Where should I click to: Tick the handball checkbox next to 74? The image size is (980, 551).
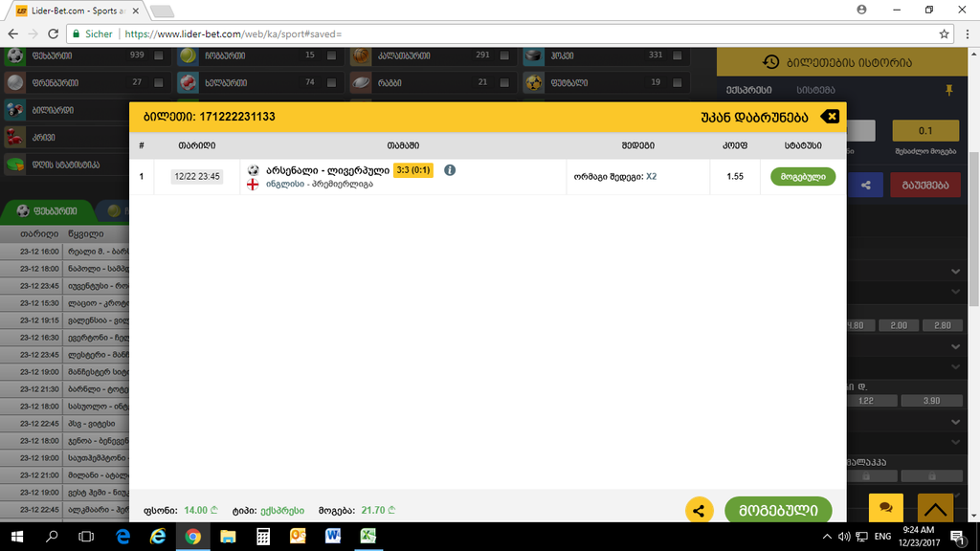coord(331,82)
